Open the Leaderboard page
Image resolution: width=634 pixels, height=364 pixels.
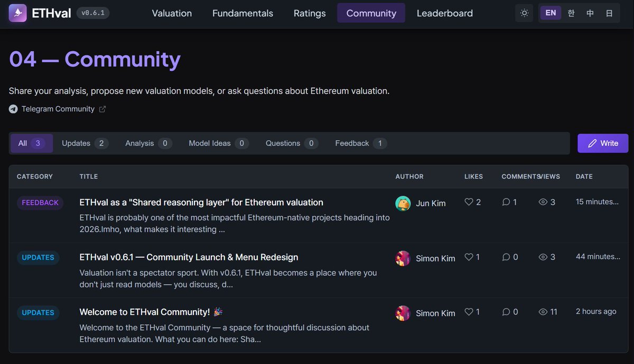tap(445, 13)
